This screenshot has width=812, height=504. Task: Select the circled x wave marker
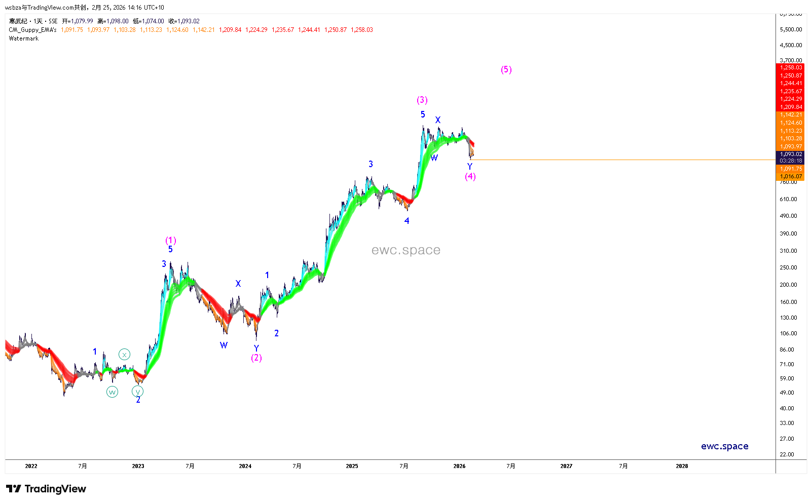pos(124,355)
